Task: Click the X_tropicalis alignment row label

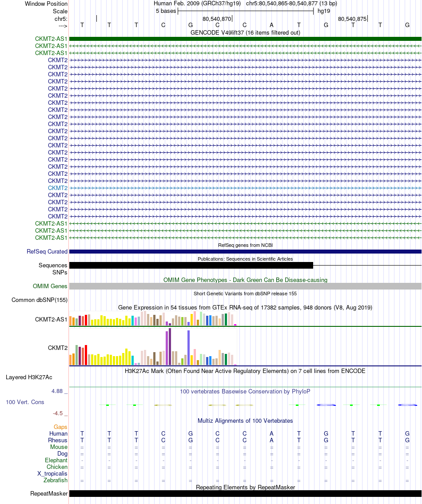Action: 52,474
